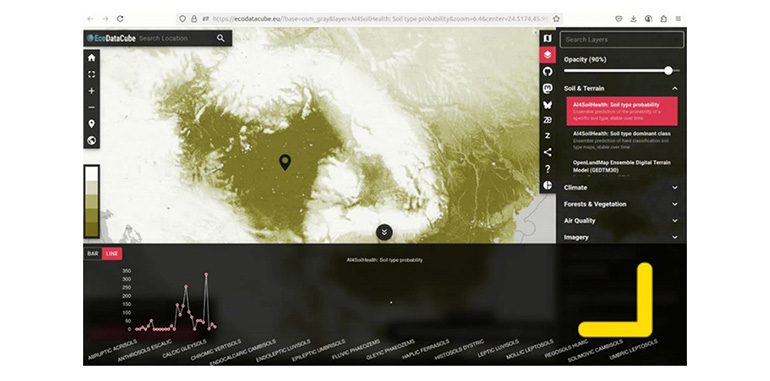Toggle the layers panel icon
The height and width of the screenshot is (381, 770).
point(548,55)
